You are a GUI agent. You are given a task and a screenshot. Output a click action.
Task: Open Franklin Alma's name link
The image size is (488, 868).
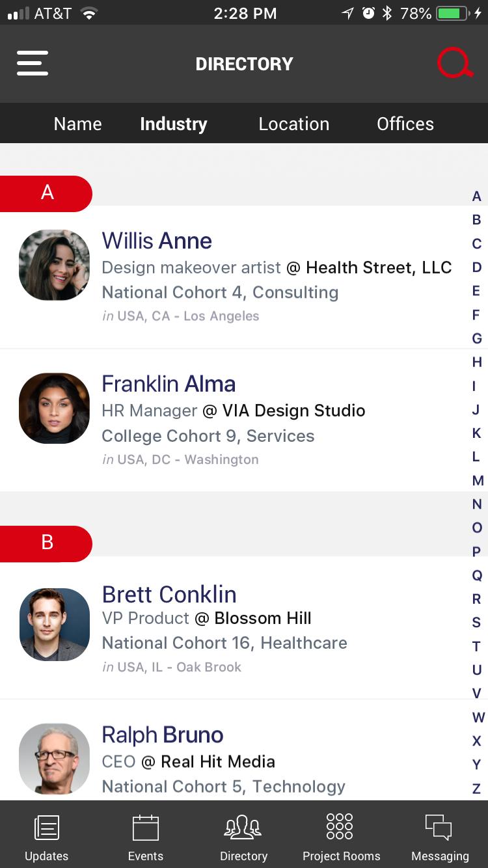pyautogui.click(x=169, y=384)
